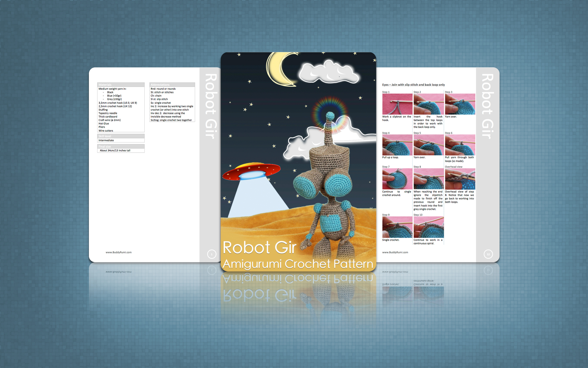Click the Step 7 single crochet around photo
Viewport: 588px width, 368px height.
[x=397, y=179]
